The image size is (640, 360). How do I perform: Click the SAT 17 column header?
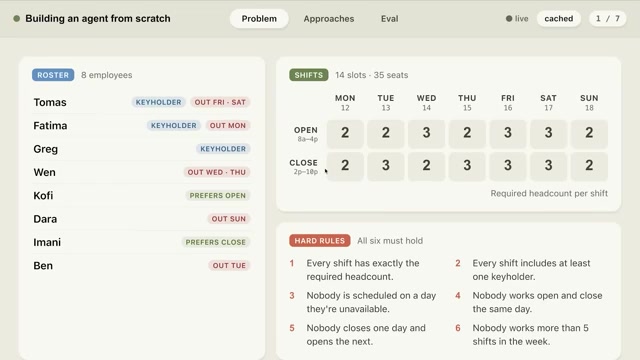pyautogui.click(x=548, y=102)
